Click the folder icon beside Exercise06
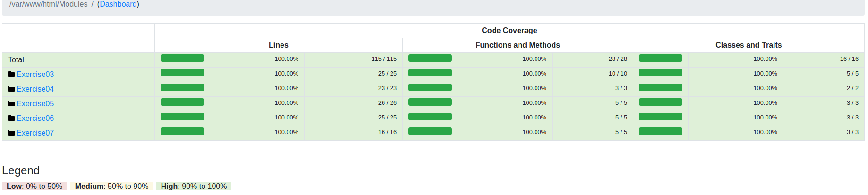This screenshot has width=868, height=195. click(x=11, y=118)
